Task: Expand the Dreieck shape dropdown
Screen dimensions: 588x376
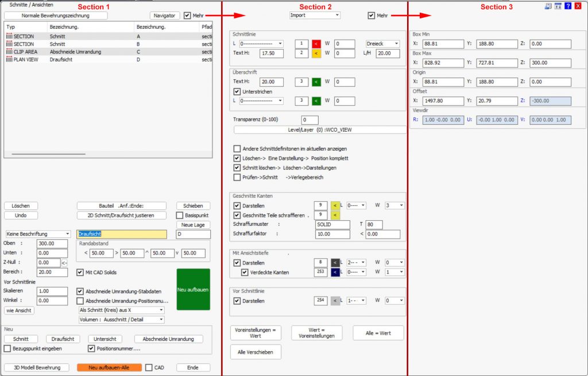Action: coord(381,44)
